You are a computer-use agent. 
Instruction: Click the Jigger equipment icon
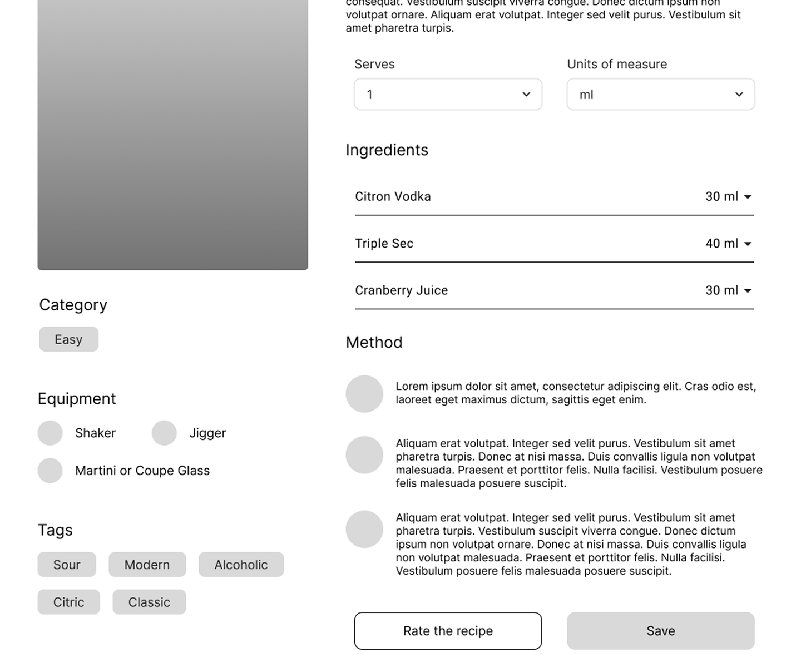coord(164,433)
